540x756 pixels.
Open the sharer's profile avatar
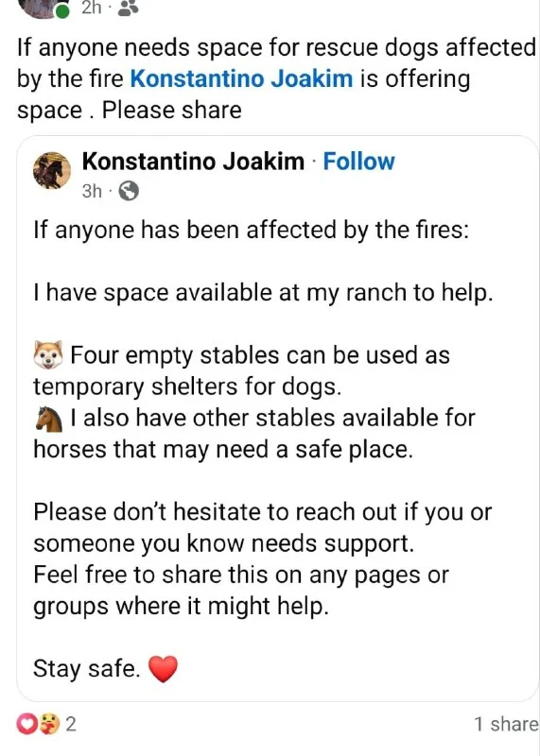pos(41,9)
